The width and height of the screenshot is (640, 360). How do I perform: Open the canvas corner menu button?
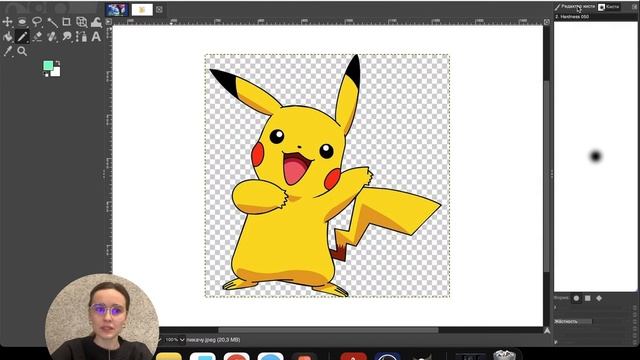tap(109, 22)
